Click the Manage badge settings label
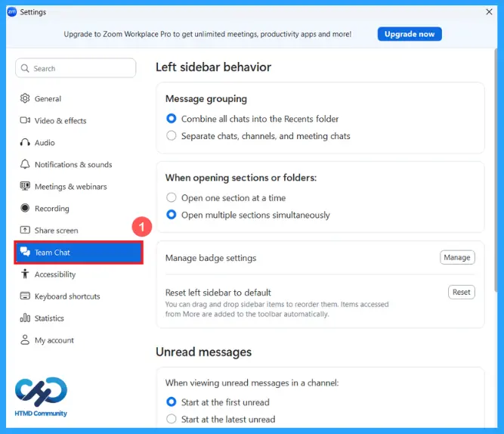 pos(211,258)
